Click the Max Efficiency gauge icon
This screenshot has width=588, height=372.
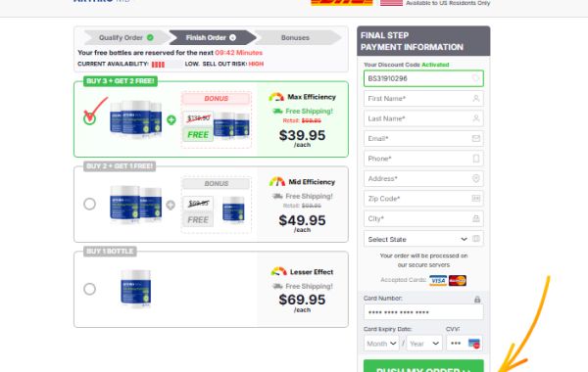point(276,97)
